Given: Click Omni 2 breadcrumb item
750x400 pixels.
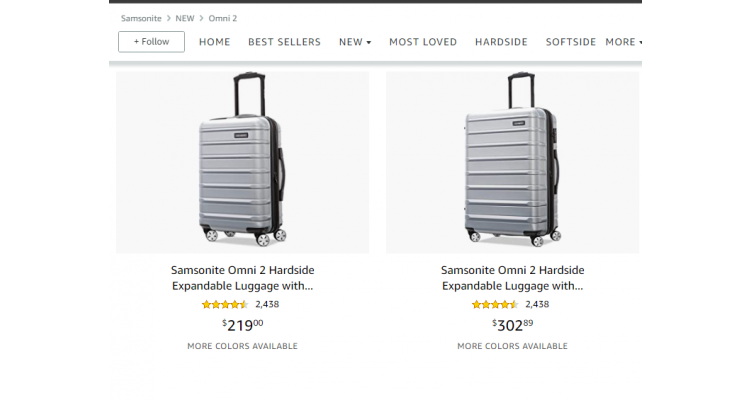Looking at the screenshot, I should (x=223, y=18).
